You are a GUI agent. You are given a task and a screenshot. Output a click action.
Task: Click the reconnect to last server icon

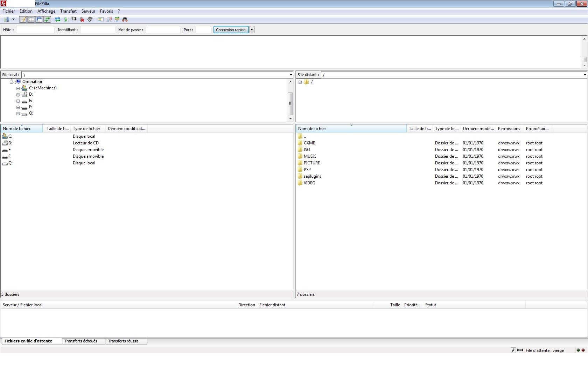click(90, 20)
